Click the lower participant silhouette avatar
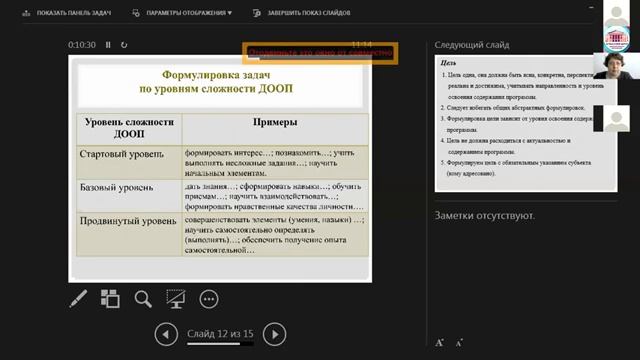The image size is (640, 360). pos(616,119)
